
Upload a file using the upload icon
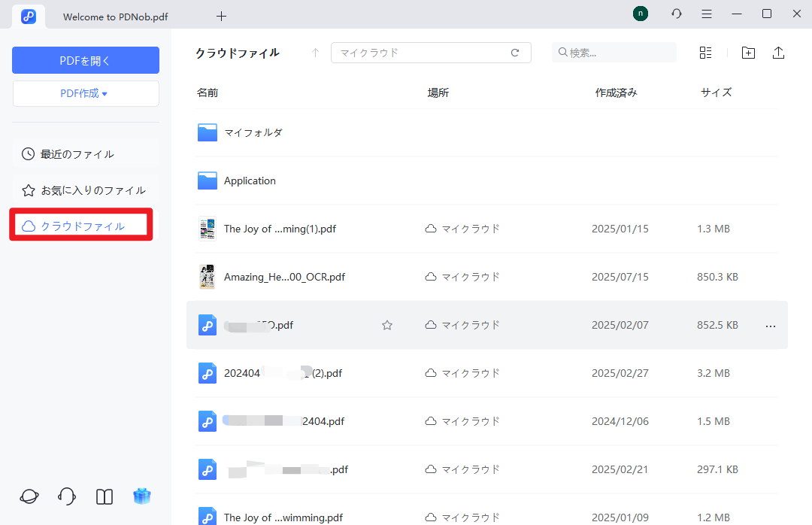[x=778, y=53]
